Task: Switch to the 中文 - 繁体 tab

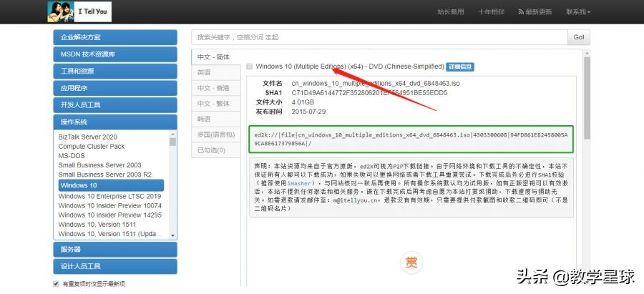Action: click(x=216, y=104)
